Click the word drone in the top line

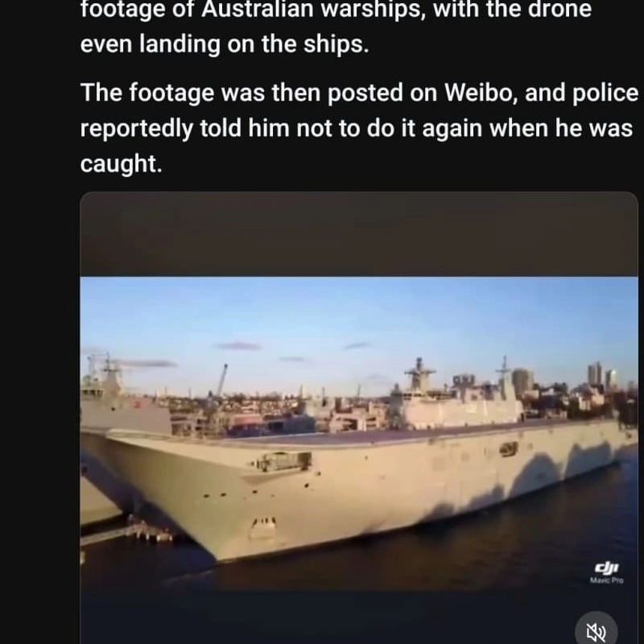pyautogui.click(x=559, y=9)
